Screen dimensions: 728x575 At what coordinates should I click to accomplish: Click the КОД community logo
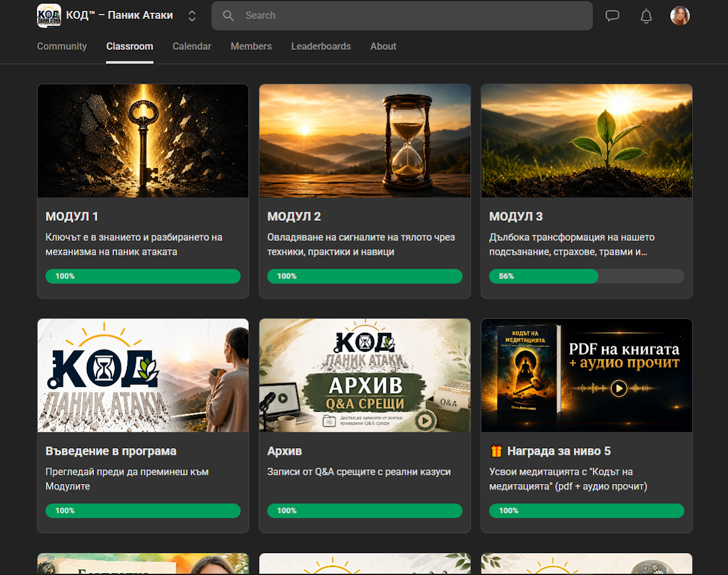(49, 16)
